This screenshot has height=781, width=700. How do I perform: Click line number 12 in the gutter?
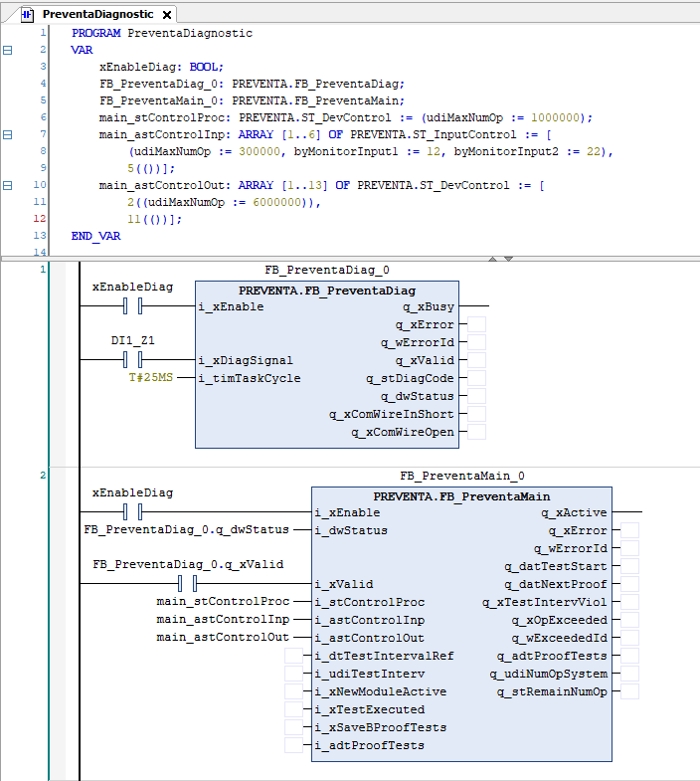pos(40,219)
